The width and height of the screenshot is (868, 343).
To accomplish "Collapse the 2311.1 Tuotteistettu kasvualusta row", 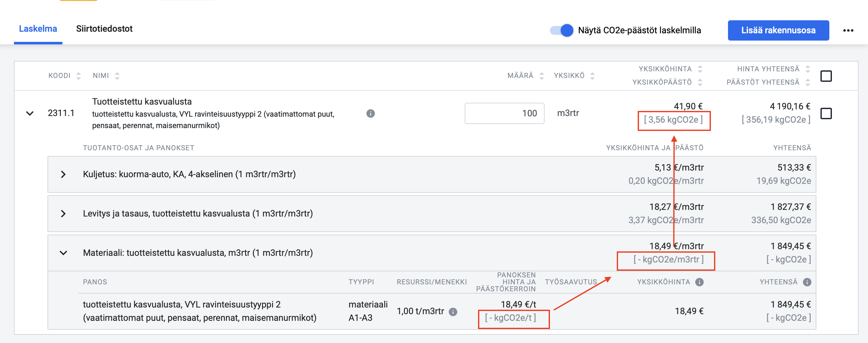I will click(30, 113).
